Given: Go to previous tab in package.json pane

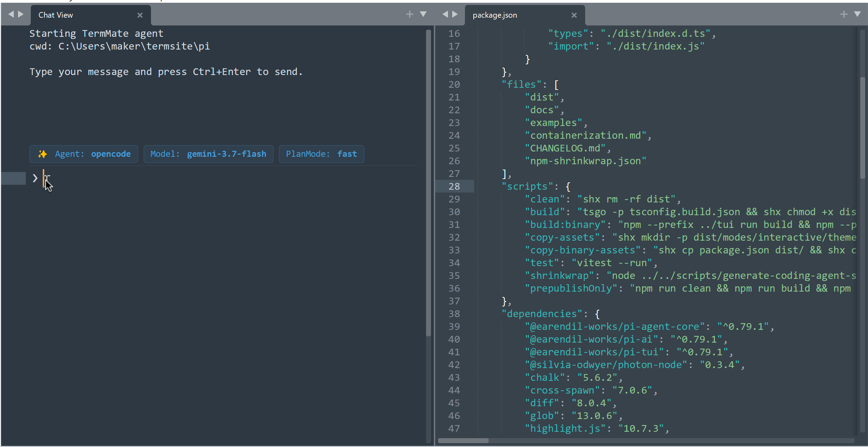Looking at the screenshot, I should (445, 14).
